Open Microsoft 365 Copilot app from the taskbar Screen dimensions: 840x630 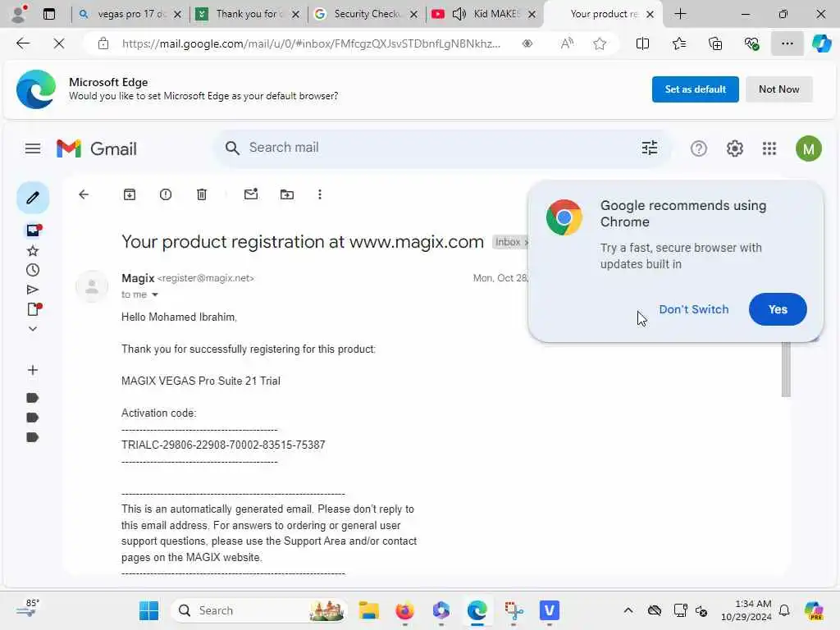(441, 610)
